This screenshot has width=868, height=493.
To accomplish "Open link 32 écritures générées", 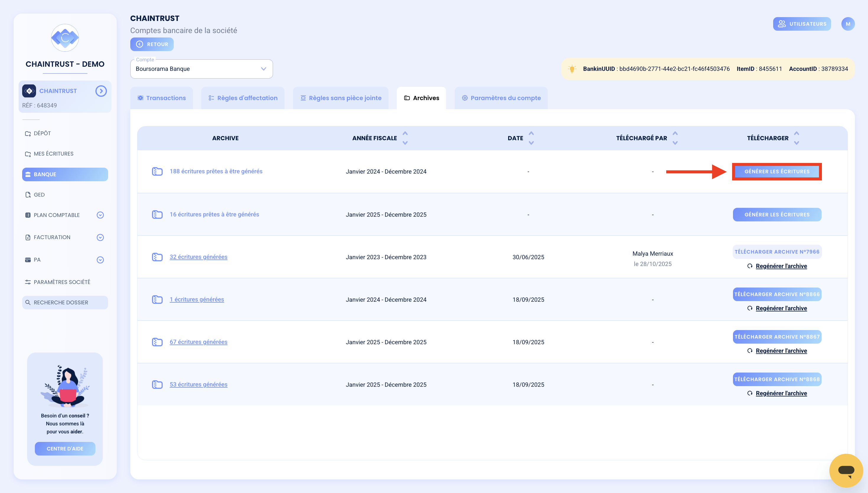I will pyautogui.click(x=199, y=257).
